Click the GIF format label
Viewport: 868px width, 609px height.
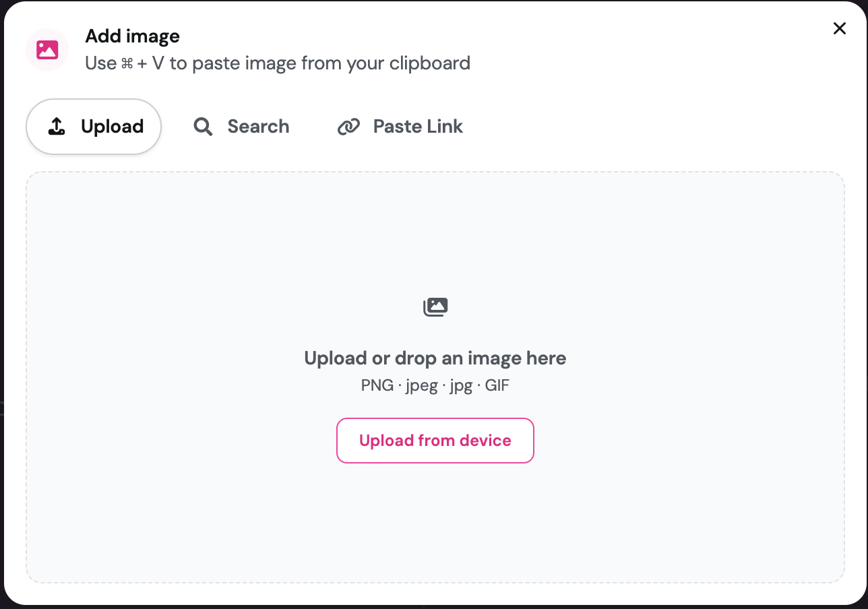(x=497, y=387)
